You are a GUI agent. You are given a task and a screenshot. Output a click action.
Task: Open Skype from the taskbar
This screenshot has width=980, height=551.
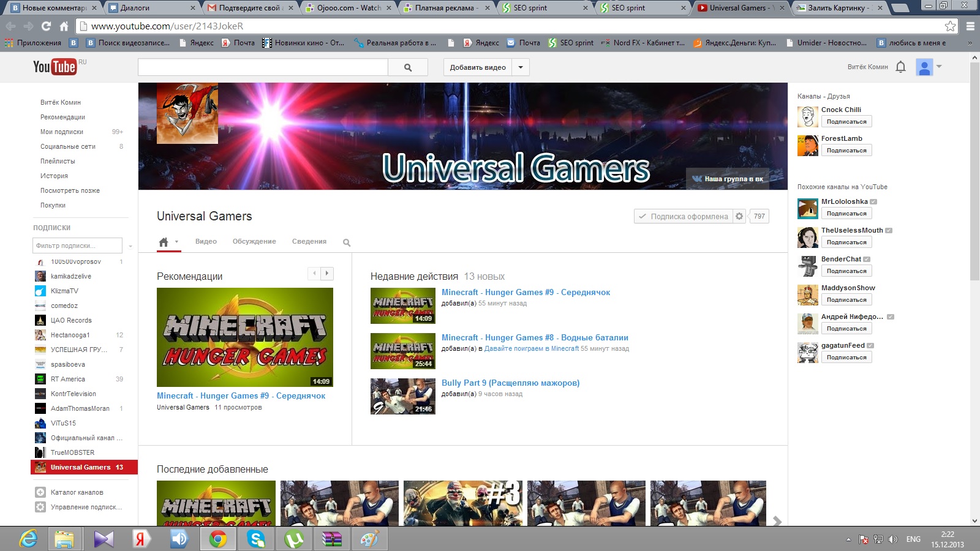click(256, 539)
